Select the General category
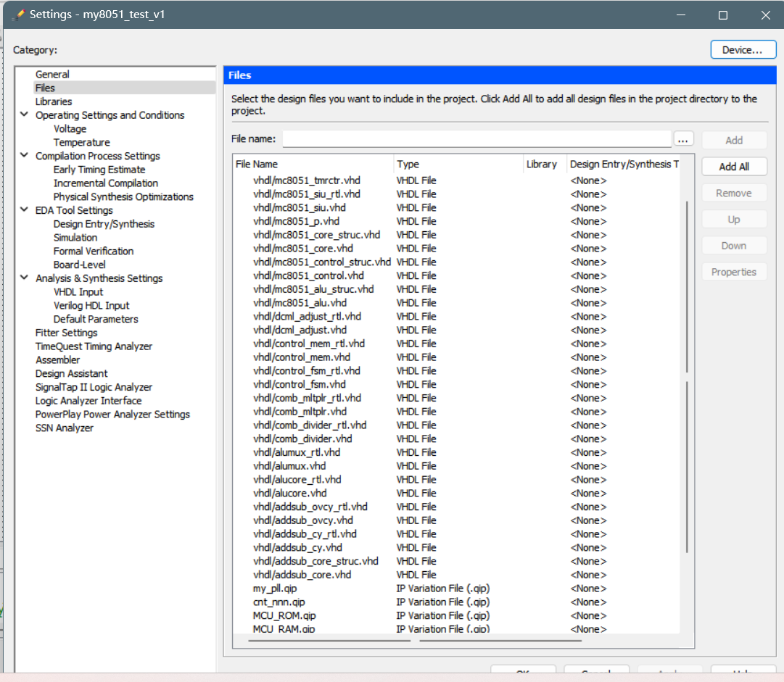Viewport: 784px width, 682px height. pos(52,75)
